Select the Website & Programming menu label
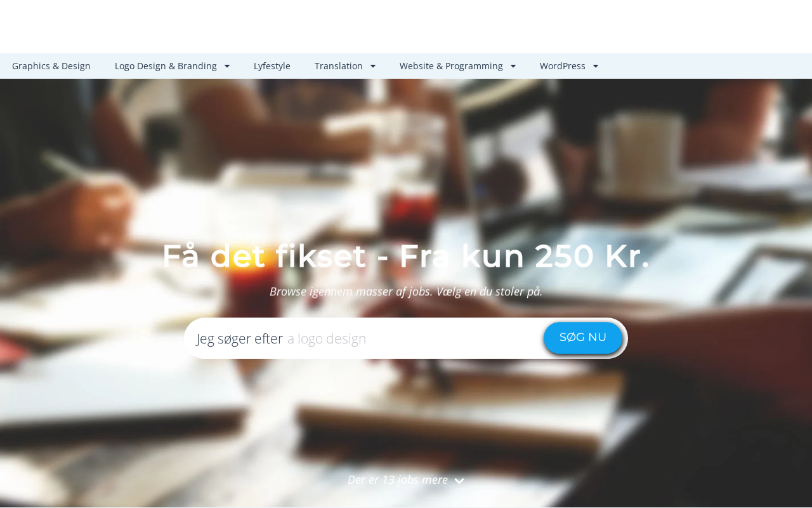The width and height of the screenshot is (812, 508). (451, 66)
